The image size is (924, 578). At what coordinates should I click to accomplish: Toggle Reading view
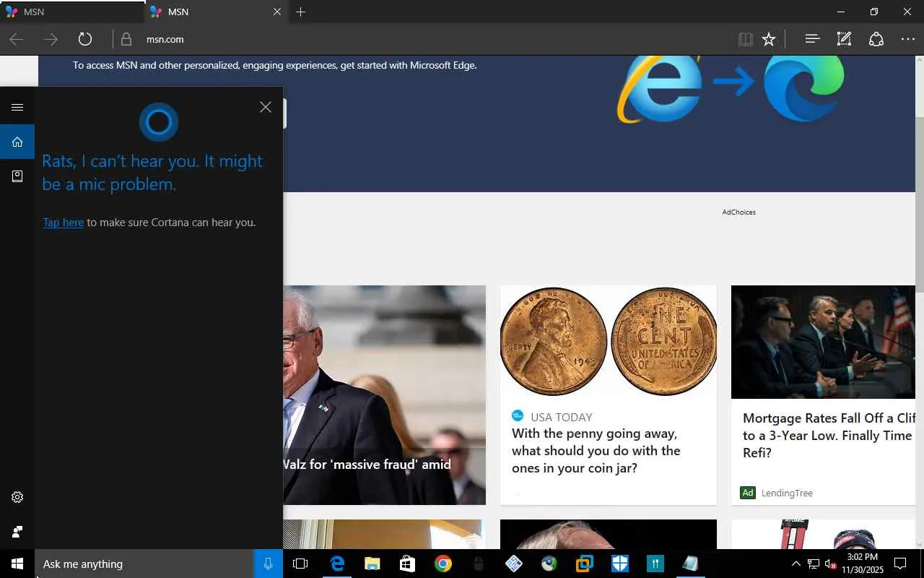[x=746, y=39]
